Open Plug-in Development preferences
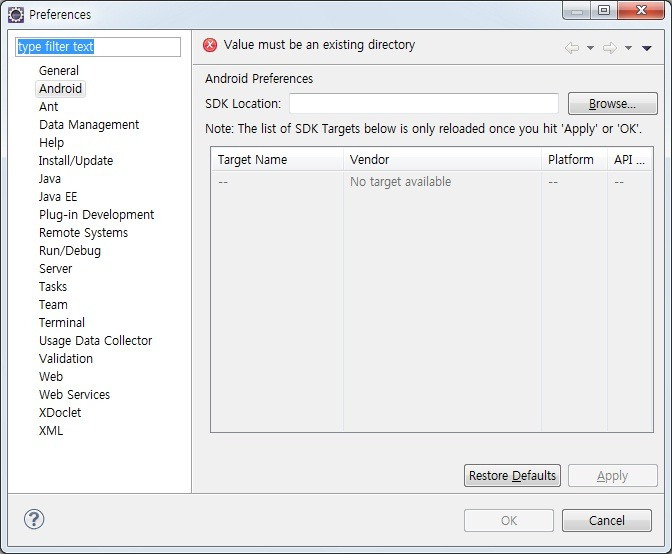This screenshot has height=554, width=672. point(96,215)
